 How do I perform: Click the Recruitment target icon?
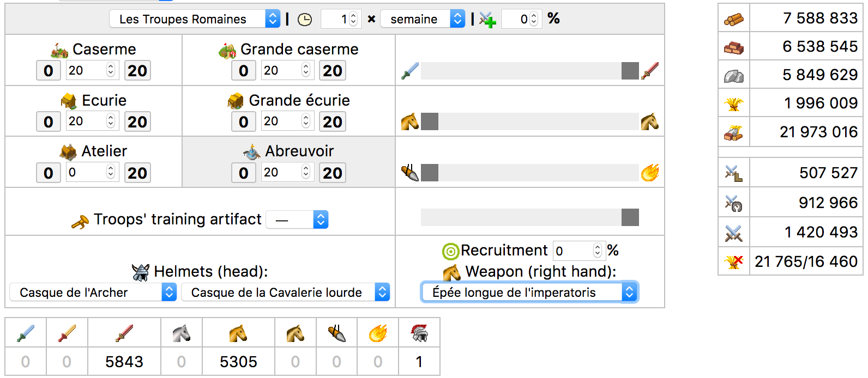pyautogui.click(x=450, y=251)
